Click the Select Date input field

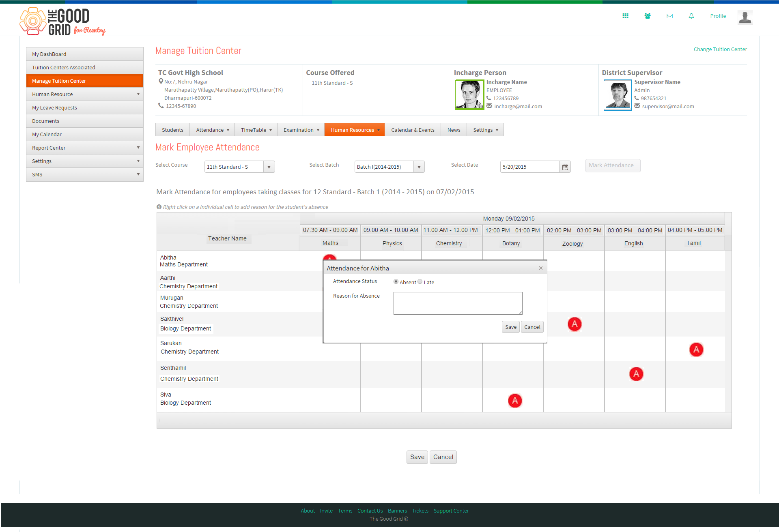pos(530,167)
